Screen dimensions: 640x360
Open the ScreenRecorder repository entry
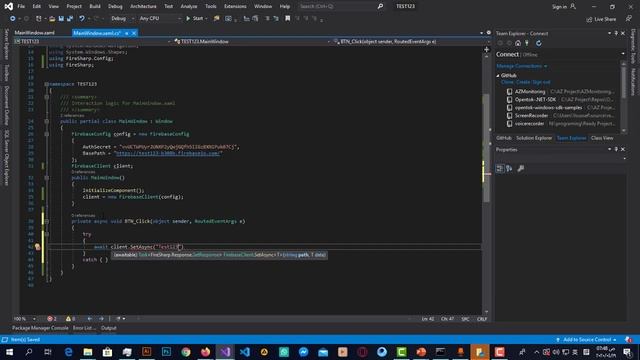pos(560,116)
